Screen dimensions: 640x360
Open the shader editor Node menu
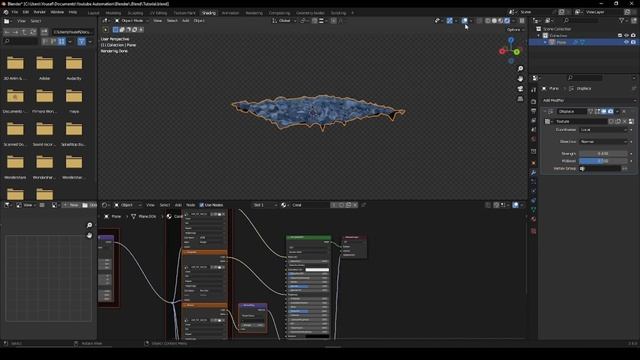click(x=191, y=205)
